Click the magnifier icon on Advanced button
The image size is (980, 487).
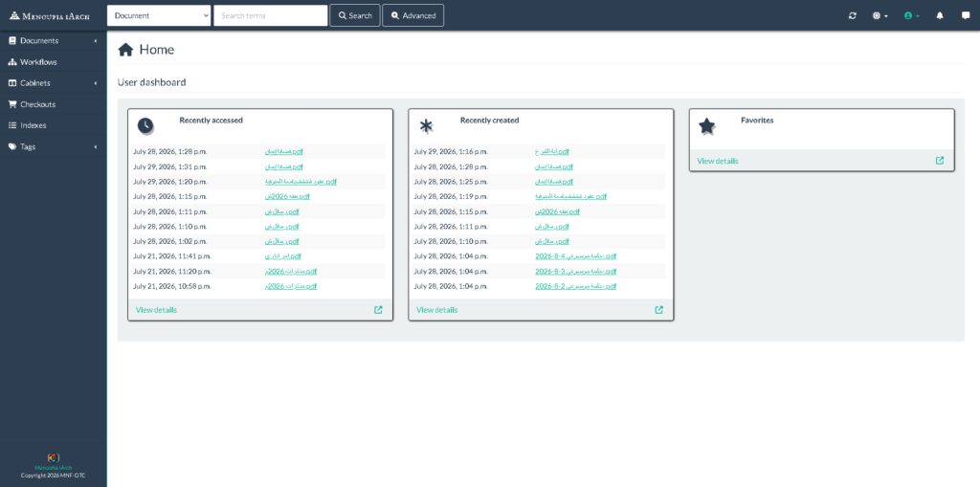coord(395,15)
